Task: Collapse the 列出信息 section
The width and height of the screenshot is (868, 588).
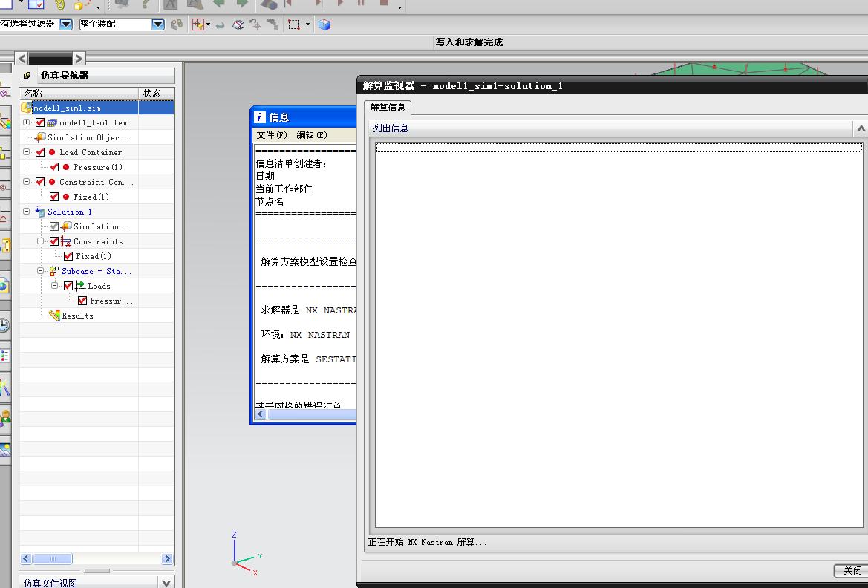Action: [x=861, y=128]
